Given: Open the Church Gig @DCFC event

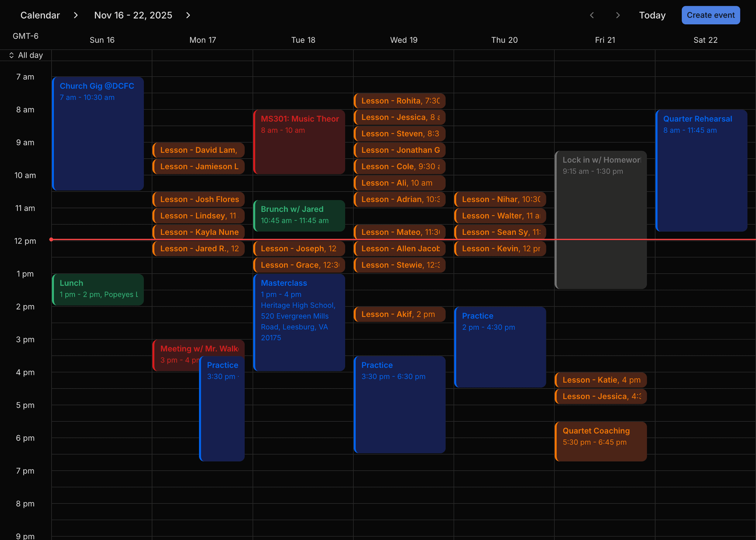Looking at the screenshot, I should pos(98,133).
